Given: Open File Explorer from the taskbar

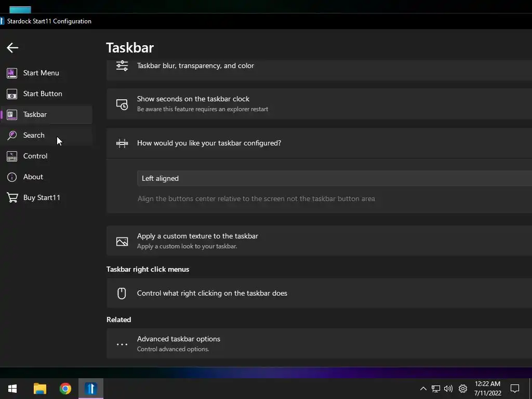Looking at the screenshot, I should (x=39, y=389).
